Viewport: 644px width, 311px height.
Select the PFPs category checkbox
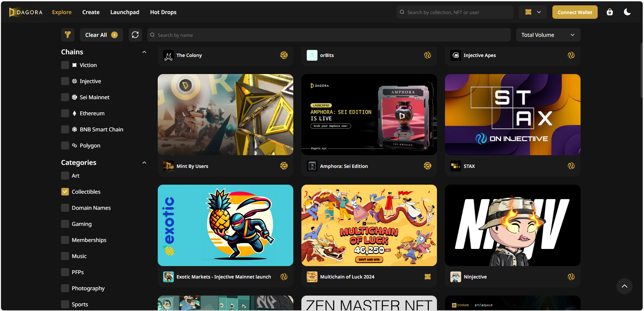pos(65,272)
